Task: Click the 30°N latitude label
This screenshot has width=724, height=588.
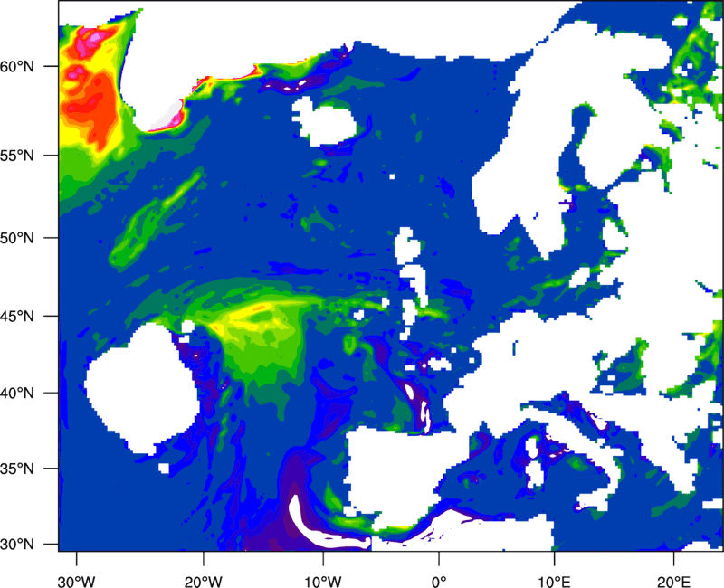Action: (17, 545)
